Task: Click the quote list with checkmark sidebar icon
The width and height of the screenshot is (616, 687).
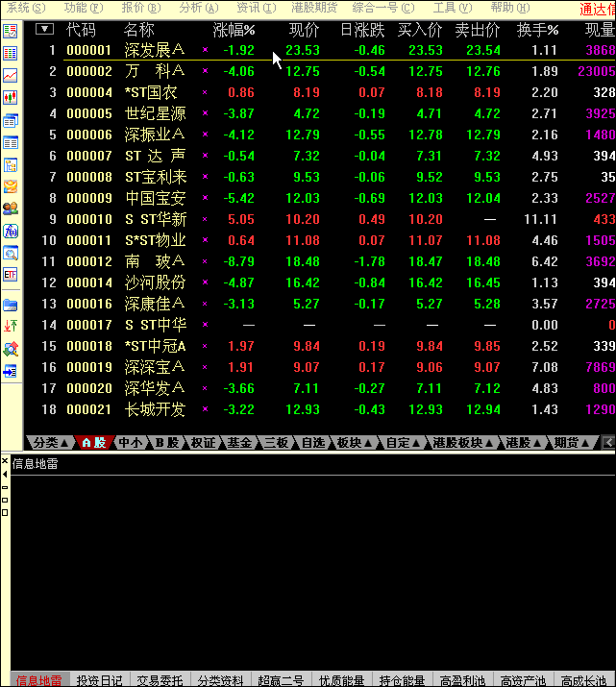Action: tap(10, 31)
